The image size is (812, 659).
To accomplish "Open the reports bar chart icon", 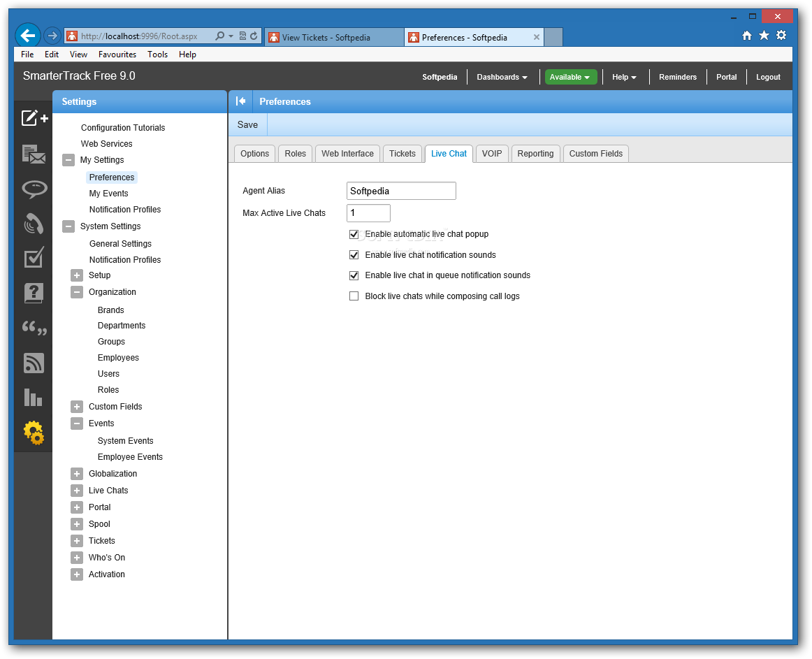I will [33, 398].
